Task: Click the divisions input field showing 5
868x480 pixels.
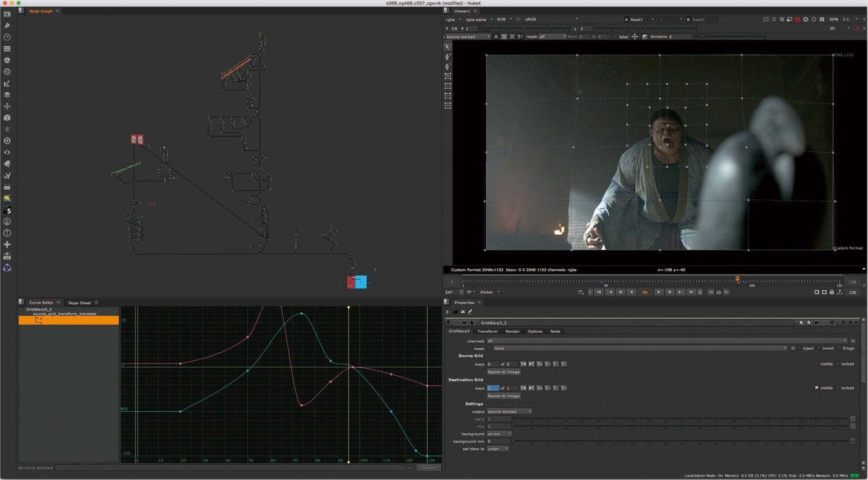Action: coord(680,36)
